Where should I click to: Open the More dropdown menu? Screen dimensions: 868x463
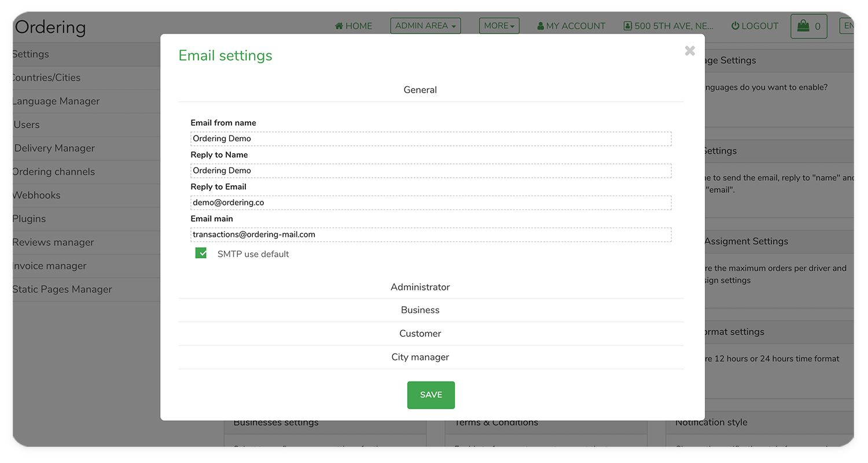[499, 25]
